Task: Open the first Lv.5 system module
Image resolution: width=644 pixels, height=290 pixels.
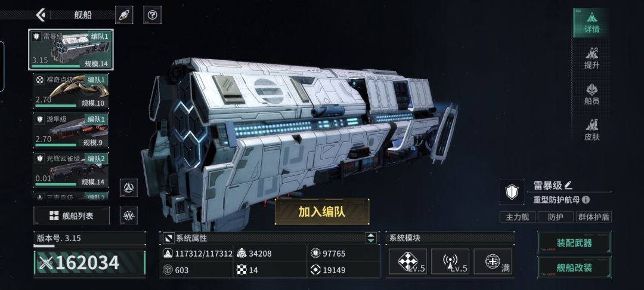Action: [407, 261]
